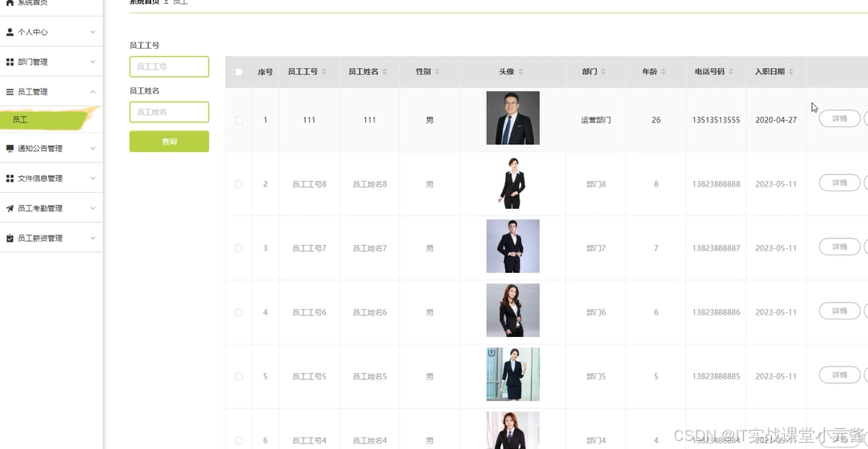Select 员工 submenu item

[44, 119]
